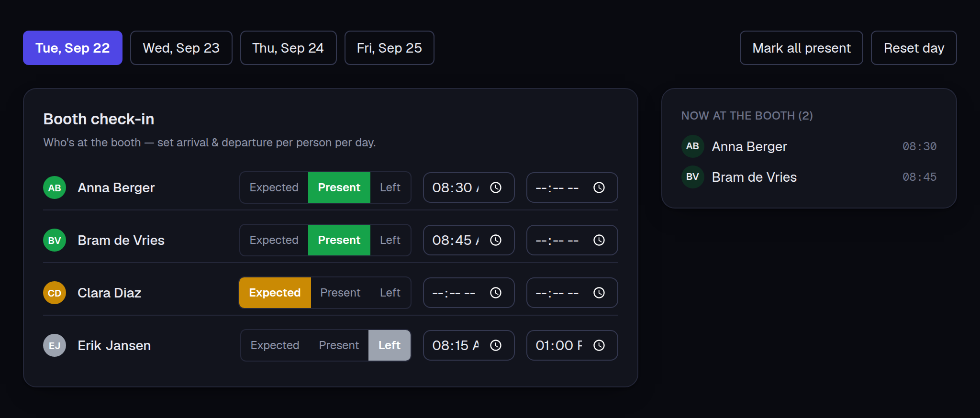Click Clara Diaz's CD avatar badge
980x418 pixels.
click(55, 293)
